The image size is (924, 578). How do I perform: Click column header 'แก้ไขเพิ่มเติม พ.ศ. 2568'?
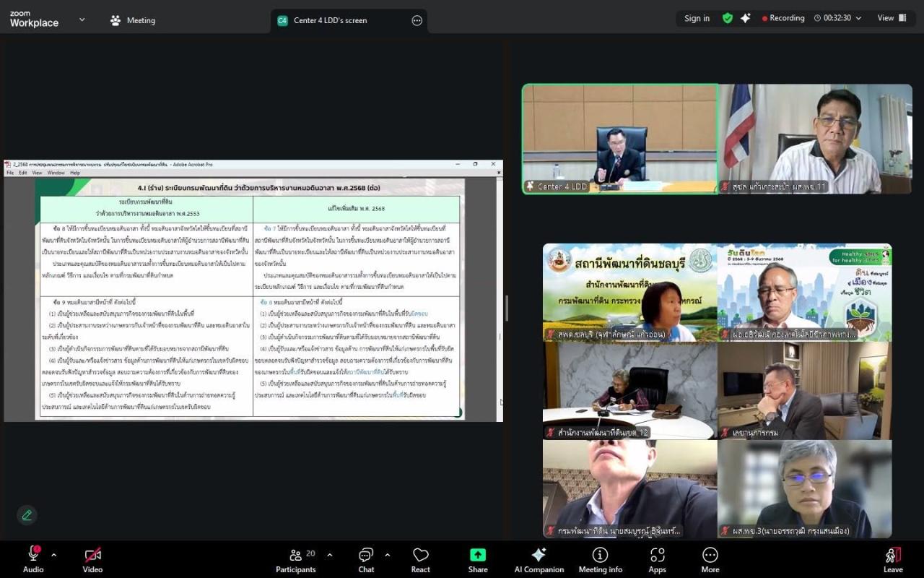tap(357, 207)
